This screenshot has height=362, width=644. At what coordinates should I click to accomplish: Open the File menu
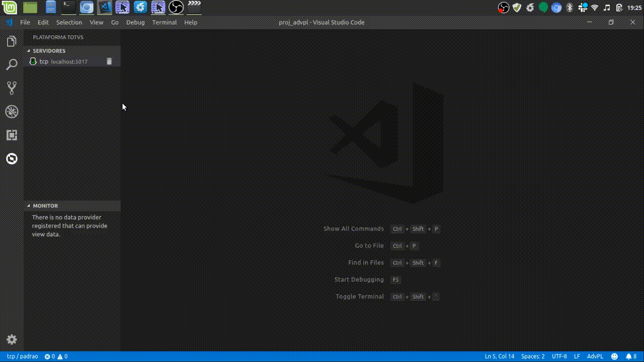click(25, 22)
